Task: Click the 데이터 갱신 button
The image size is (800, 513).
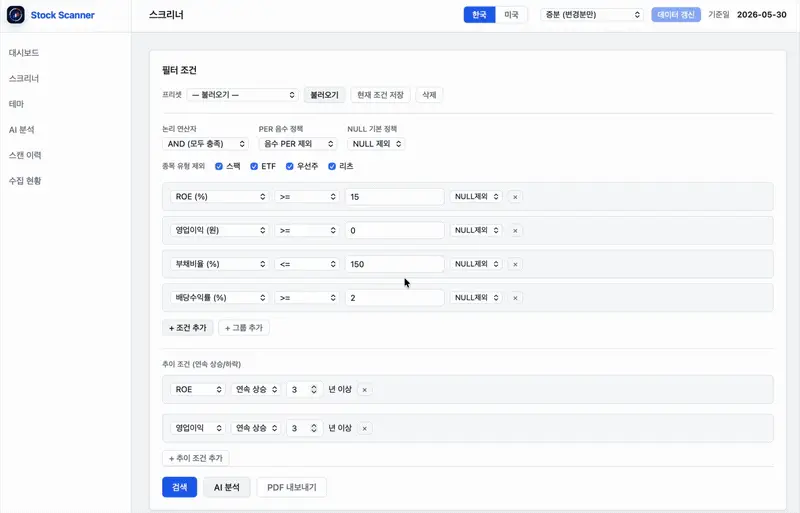Action: (x=676, y=15)
